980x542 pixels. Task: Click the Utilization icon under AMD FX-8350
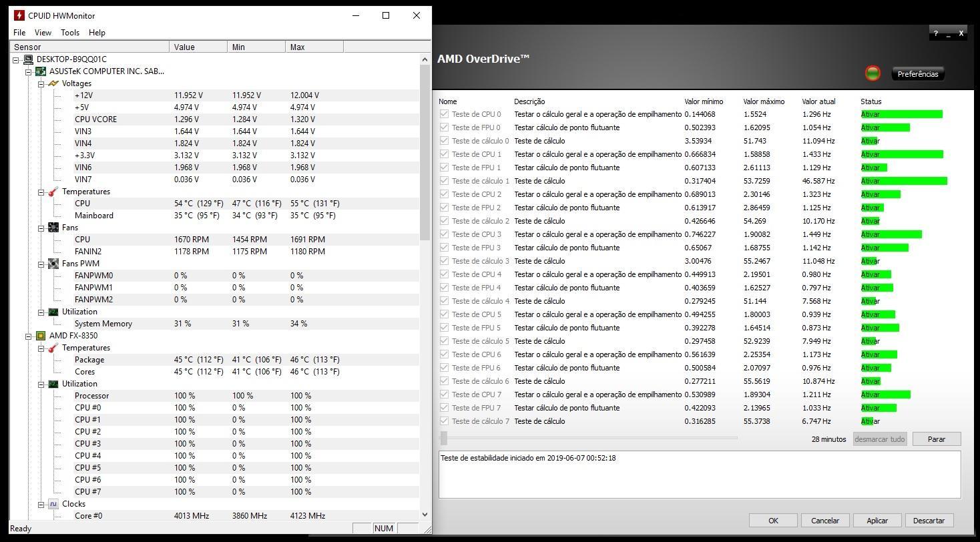[53, 384]
